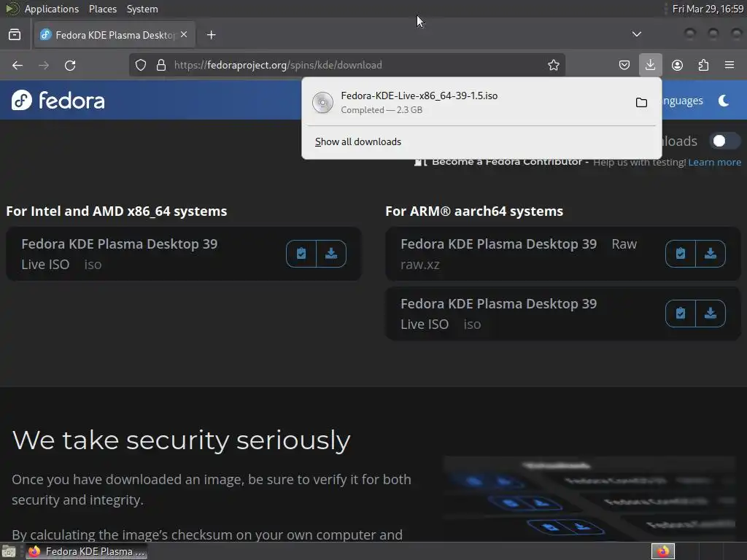View site security padlock info
Viewport: 747px width, 560px height.
pos(161,65)
